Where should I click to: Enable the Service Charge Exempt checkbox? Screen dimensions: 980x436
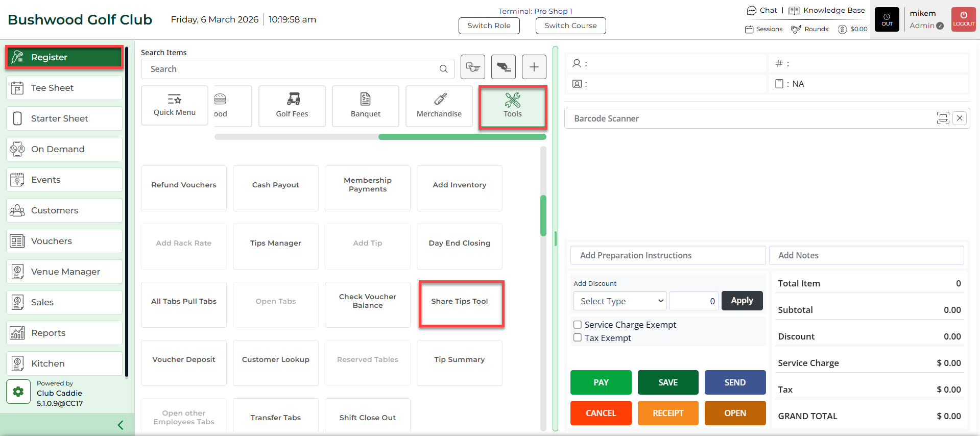point(578,325)
